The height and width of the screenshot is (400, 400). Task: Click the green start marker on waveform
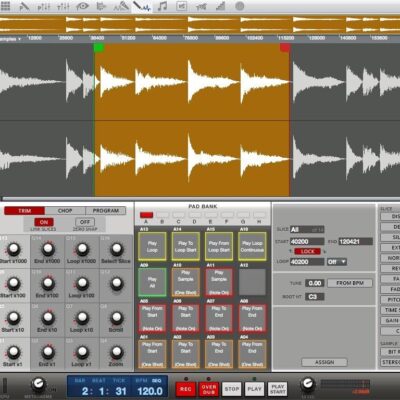click(x=99, y=48)
